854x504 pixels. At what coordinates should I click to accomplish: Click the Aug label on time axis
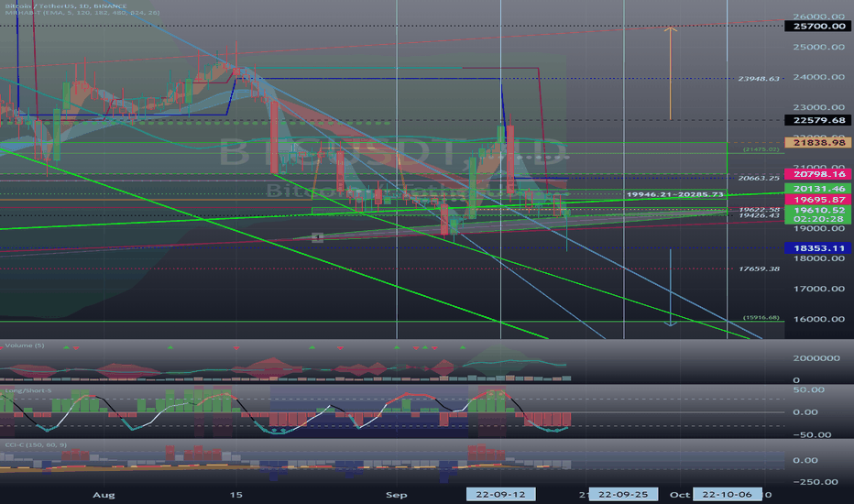tap(104, 495)
